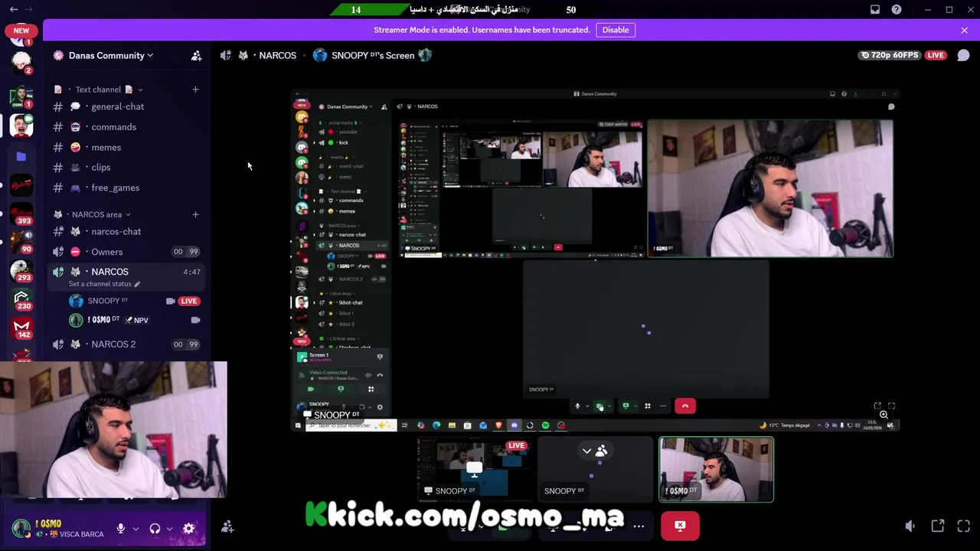Mute microphone in user panel
Viewport: 980px width, 551px height.
click(120, 529)
